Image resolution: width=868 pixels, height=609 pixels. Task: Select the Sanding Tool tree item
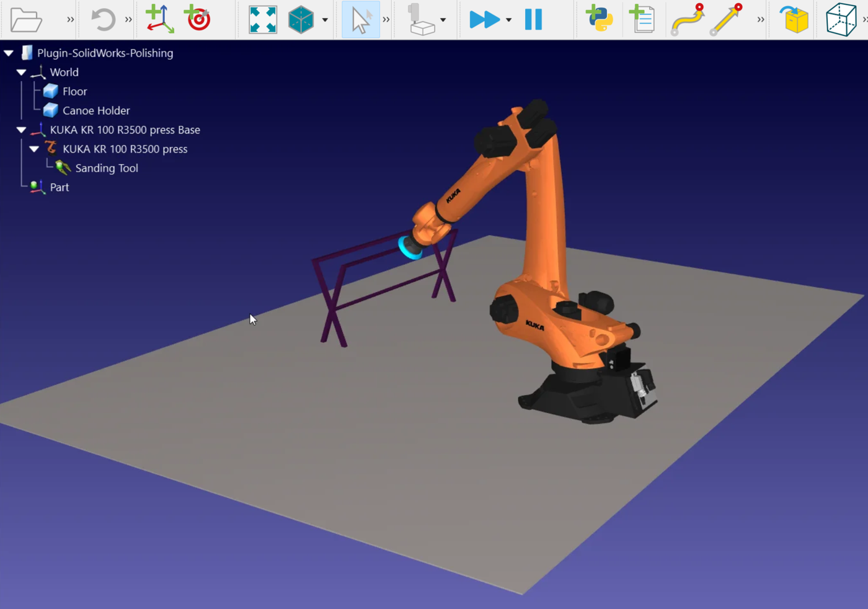click(x=106, y=168)
